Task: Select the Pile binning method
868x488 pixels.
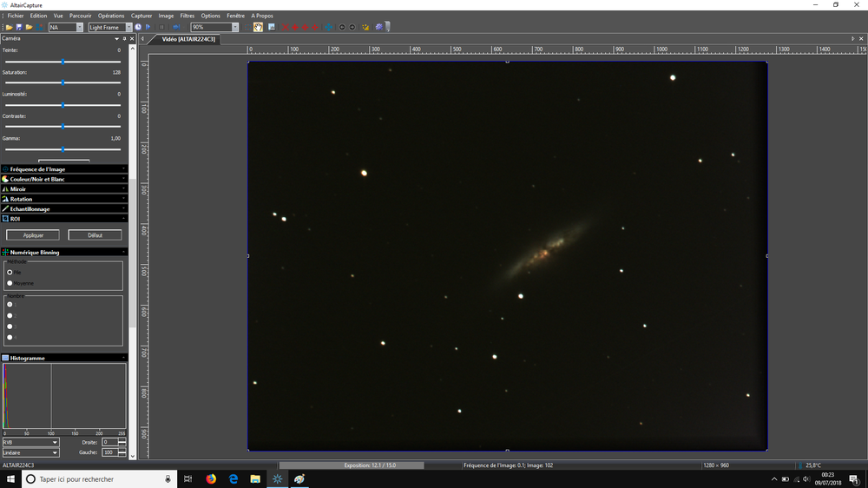Action: click(10, 272)
